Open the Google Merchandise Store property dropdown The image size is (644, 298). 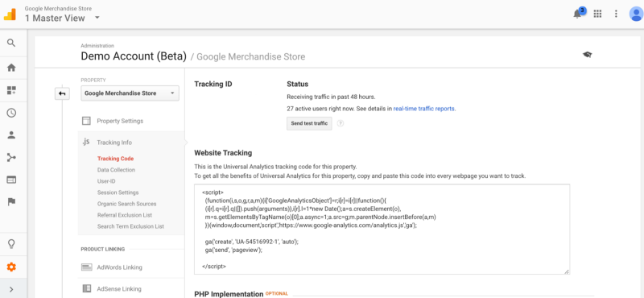130,93
